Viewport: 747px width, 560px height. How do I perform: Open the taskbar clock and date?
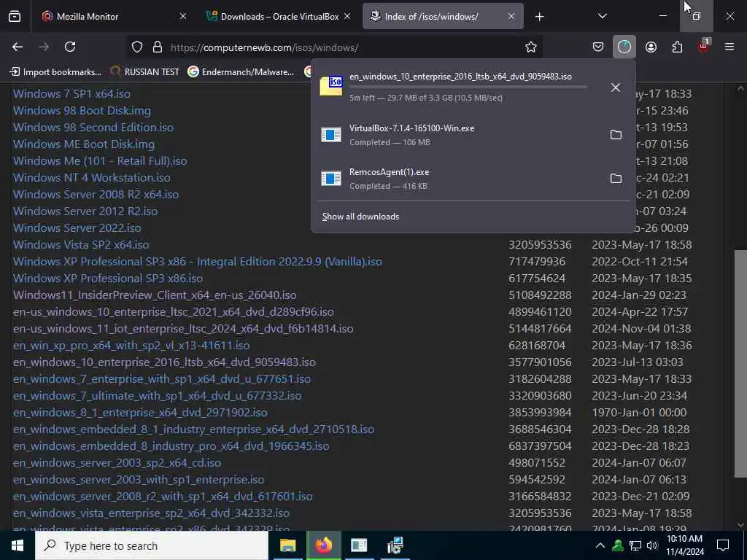(684, 545)
